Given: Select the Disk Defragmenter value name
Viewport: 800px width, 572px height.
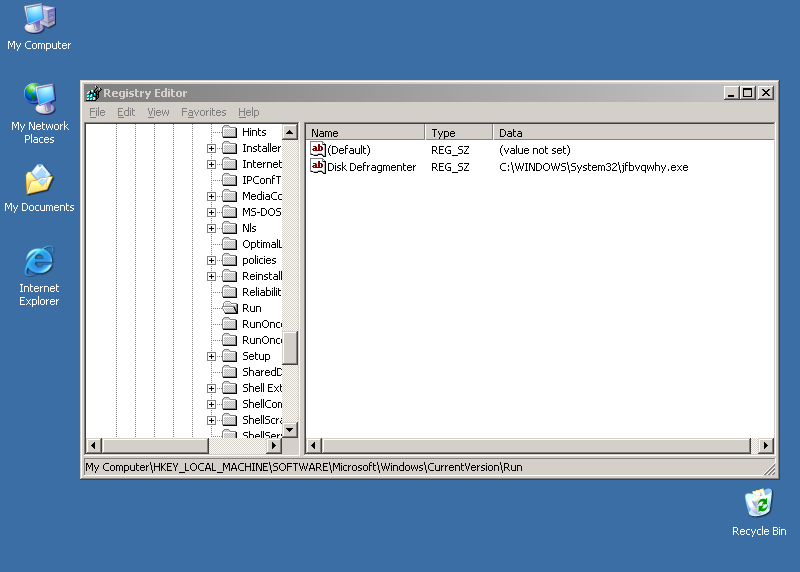Looking at the screenshot, I should coord(371,167).
